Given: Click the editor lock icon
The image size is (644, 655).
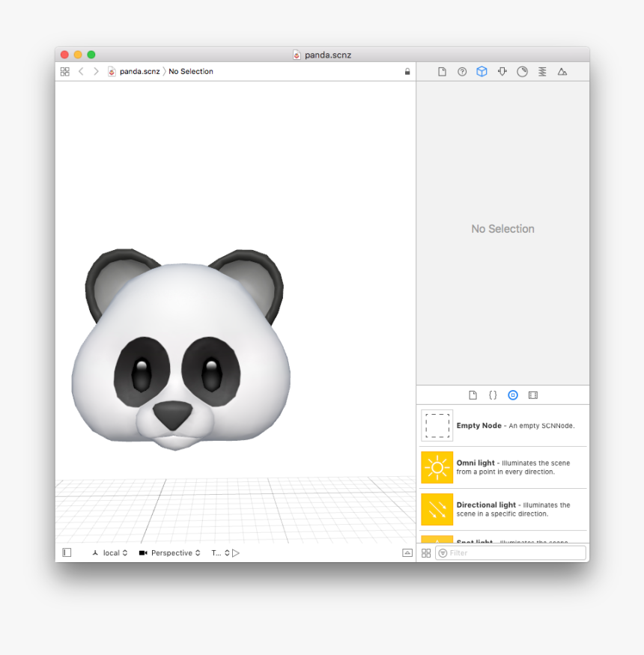Looking at the screenshot, I should click(407, 71).
